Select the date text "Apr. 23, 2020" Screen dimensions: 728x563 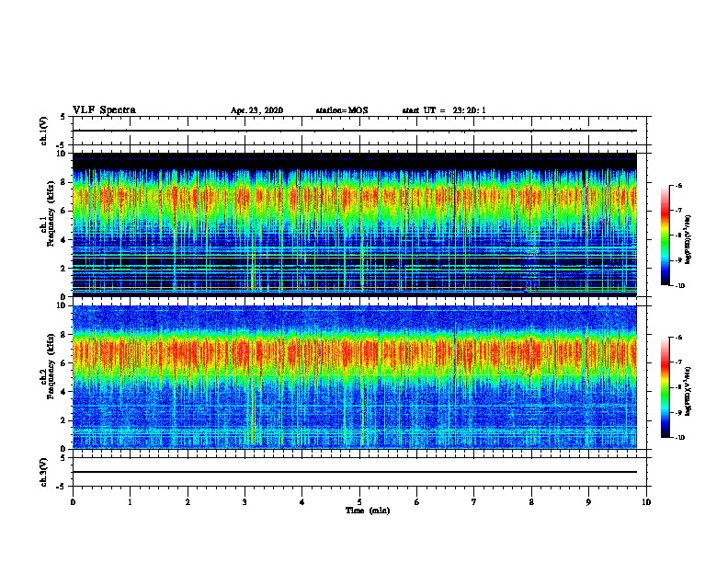256,110
